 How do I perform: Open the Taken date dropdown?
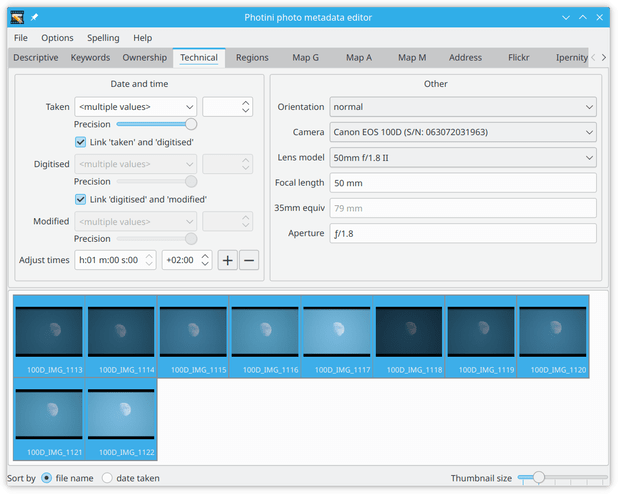[x=136, y=107]
